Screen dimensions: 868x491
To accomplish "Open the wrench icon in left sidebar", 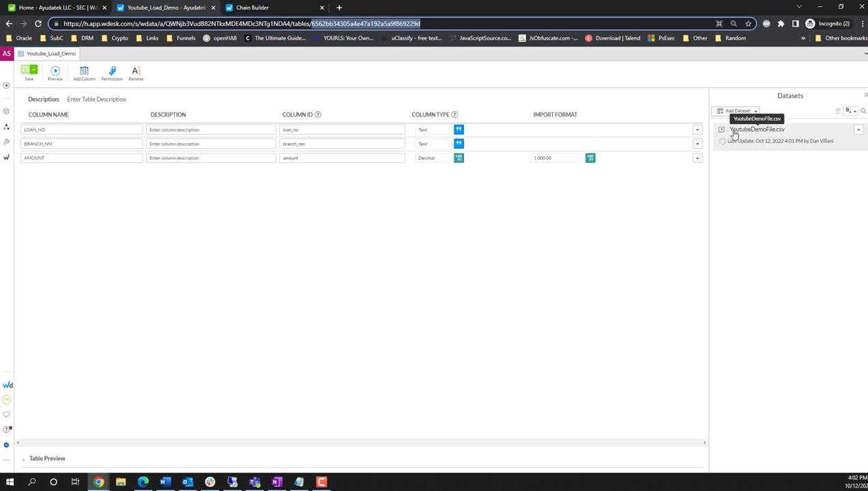I will (6, 142).
